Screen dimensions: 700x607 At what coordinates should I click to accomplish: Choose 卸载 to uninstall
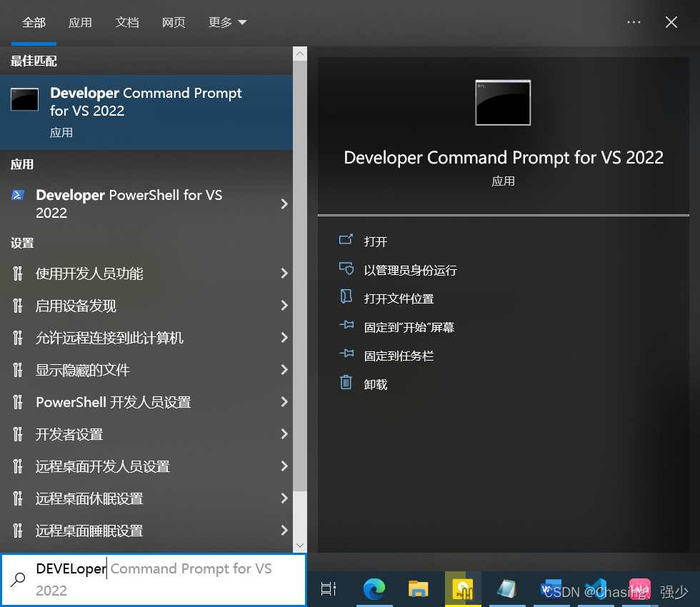375,384
